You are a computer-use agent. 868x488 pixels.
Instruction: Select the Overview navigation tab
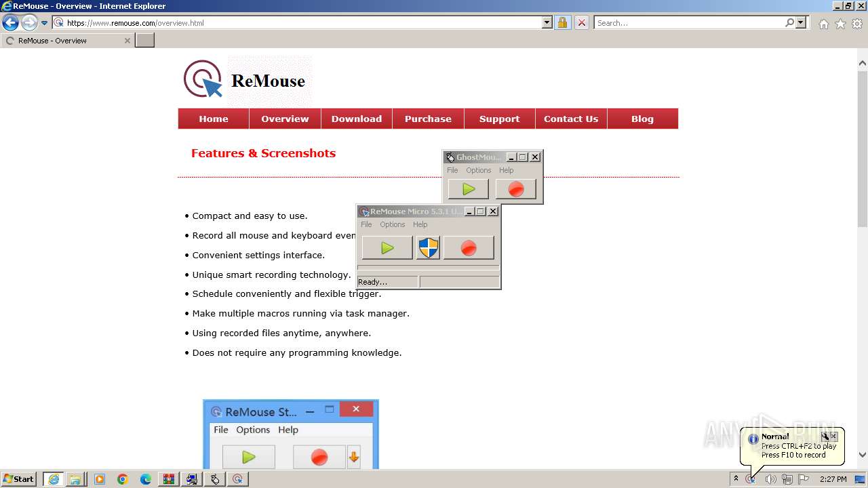pos(285,119)
